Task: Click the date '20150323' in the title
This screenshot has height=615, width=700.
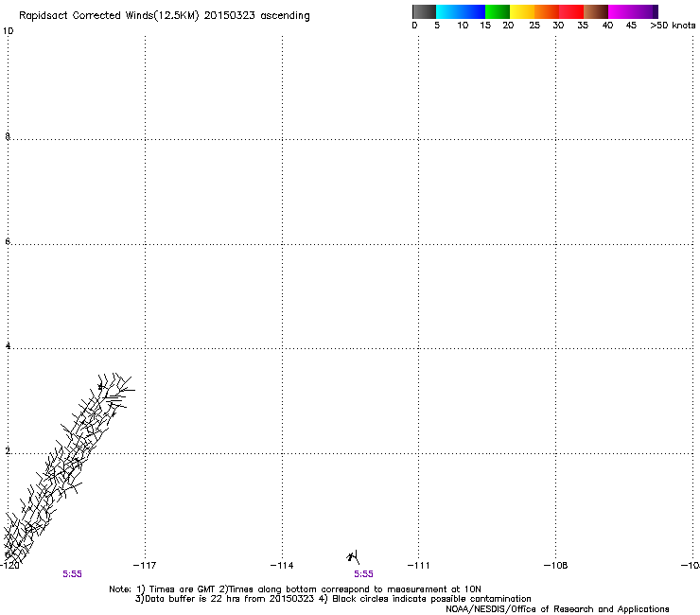Action: click(230, 15)
